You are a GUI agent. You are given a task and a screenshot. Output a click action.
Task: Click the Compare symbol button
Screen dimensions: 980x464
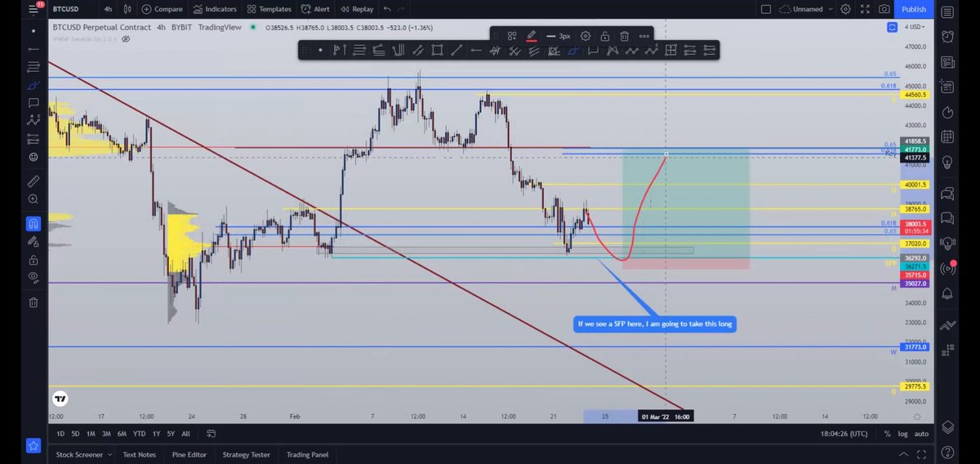pyautogui.click(x=162, y=10)
